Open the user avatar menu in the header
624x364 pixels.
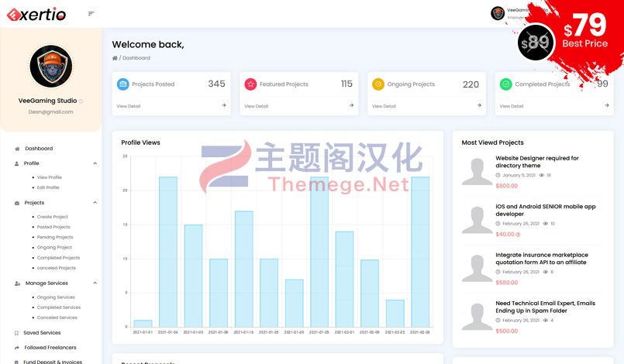(498, 13)
